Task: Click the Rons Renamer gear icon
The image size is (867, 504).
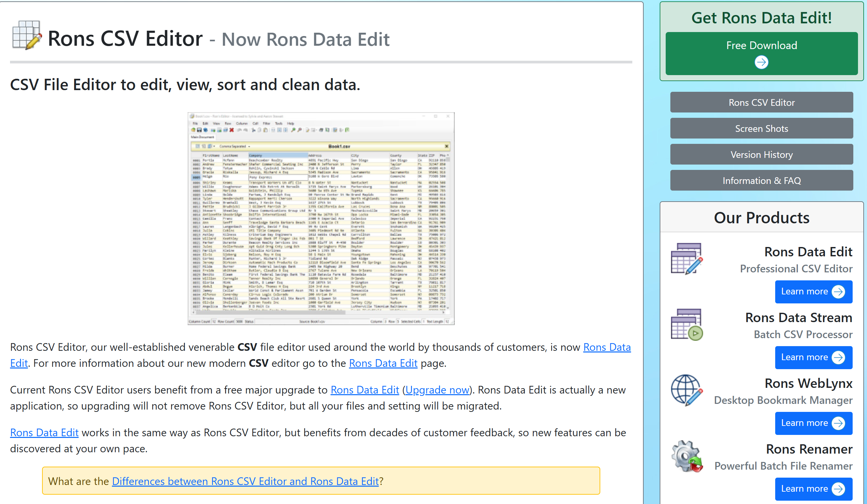Action: point(686,456)
